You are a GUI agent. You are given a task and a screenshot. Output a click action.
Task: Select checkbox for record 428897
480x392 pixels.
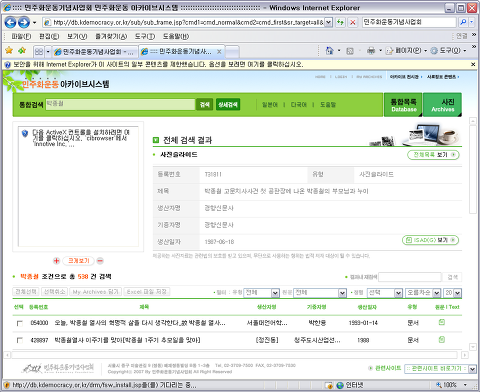[x=20, y=340]
